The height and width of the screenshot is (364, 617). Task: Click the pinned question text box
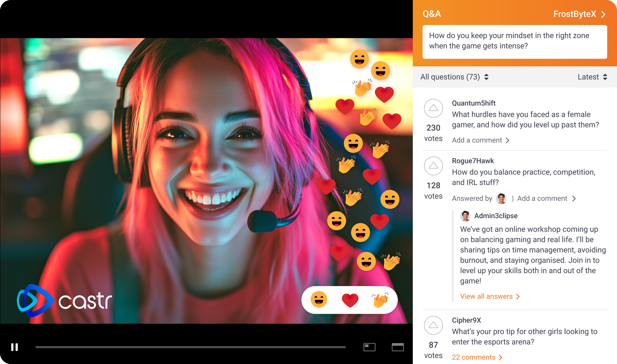tap(515, 42)
